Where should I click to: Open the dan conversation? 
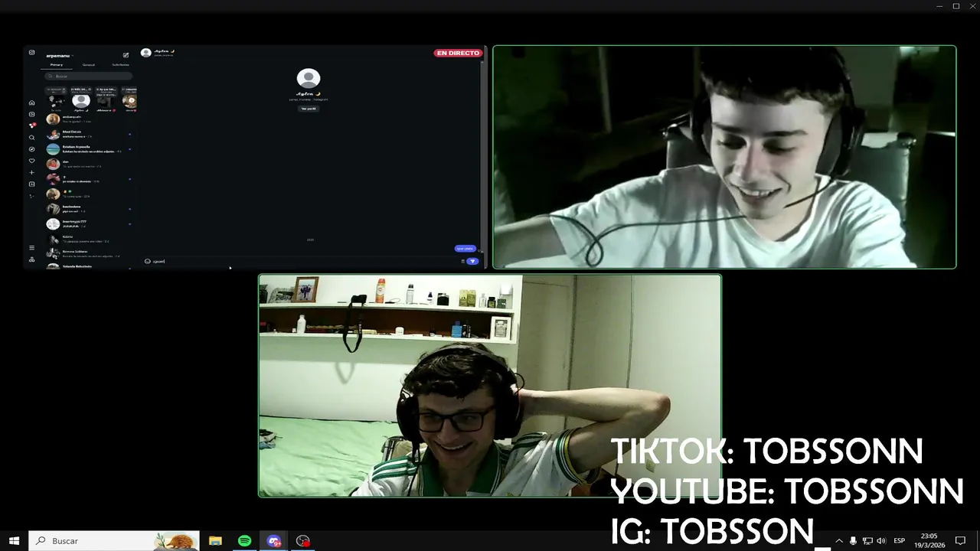pyautogui.click(x=90, y=164)
